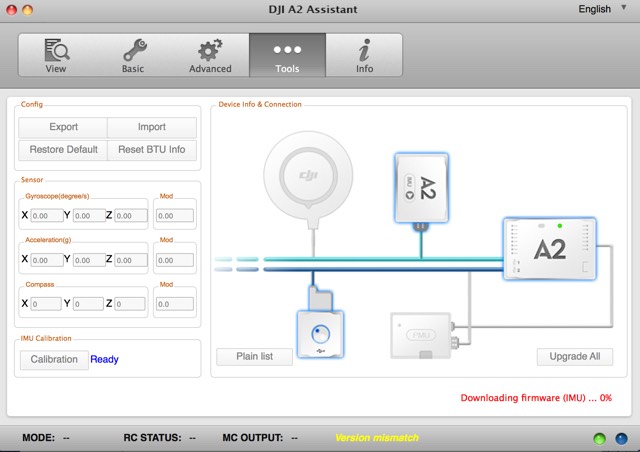
Task: Click the blue status indicator light
Action: (x=621, y=439)
